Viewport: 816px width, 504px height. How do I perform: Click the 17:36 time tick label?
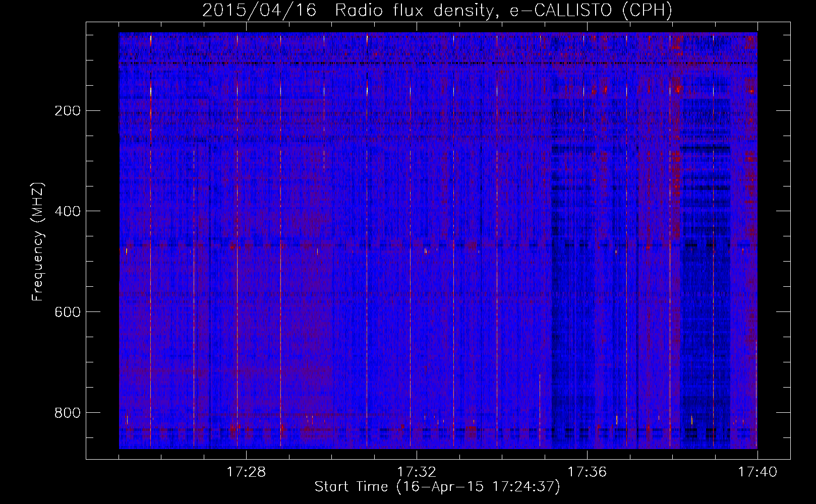pos(587,472)
